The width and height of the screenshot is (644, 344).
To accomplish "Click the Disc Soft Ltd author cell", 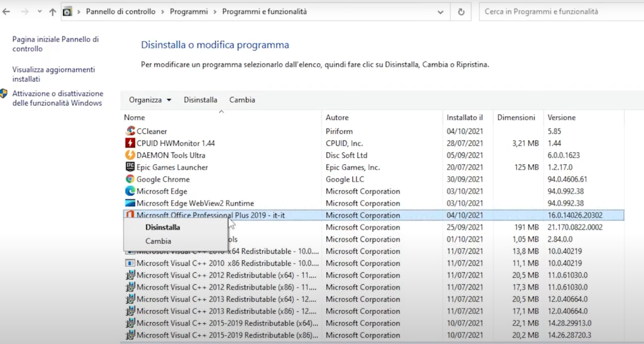I will pyautogui.click(x=347, y=155).
